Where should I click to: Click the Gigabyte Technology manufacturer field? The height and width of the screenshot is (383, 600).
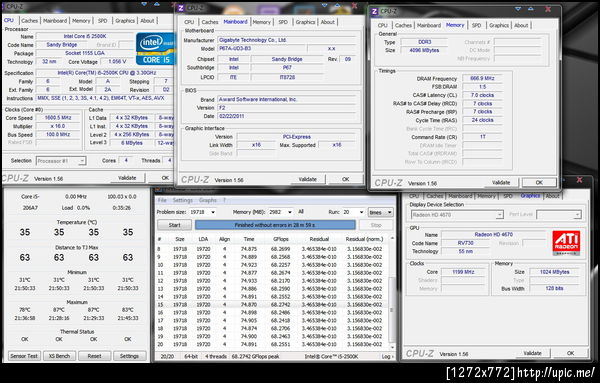pyautogui.click(x=287, y=40)
